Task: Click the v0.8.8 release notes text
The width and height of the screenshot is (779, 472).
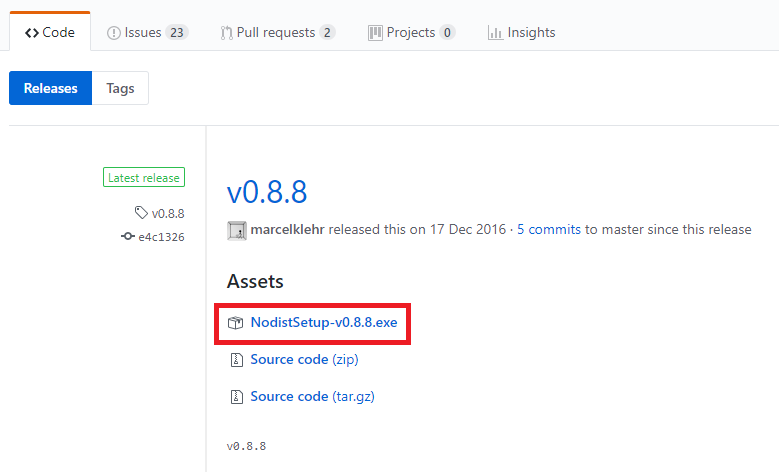Action: (x=246, y=446)
